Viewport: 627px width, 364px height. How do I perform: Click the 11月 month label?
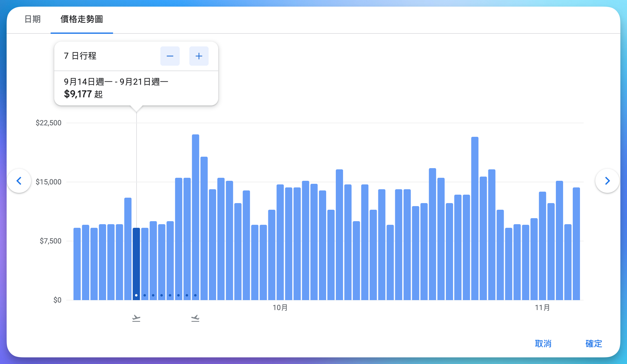click(542, 308)
